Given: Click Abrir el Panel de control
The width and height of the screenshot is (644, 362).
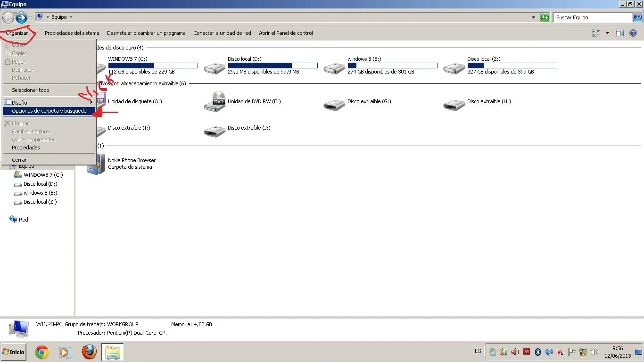Looking at the screenshot, I should pyautogui.click(x=286, y=33).
